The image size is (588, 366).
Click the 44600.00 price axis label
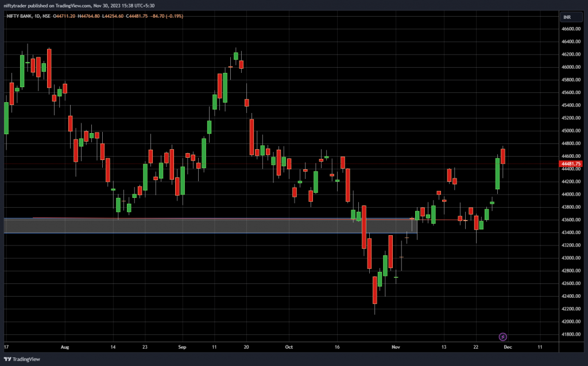pyautogui.click(x=571, y=156)
